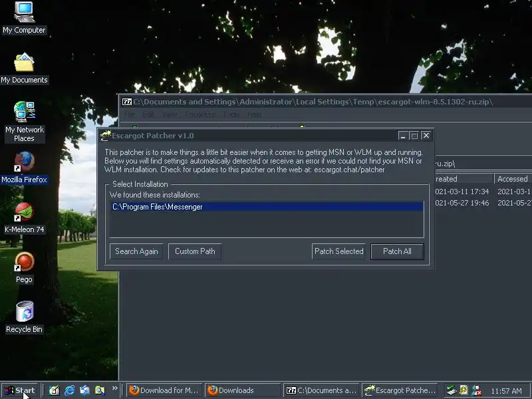Open the Recycle Bin icon
532x399 pixels.
pyautogui.click(x=24, y=317)
